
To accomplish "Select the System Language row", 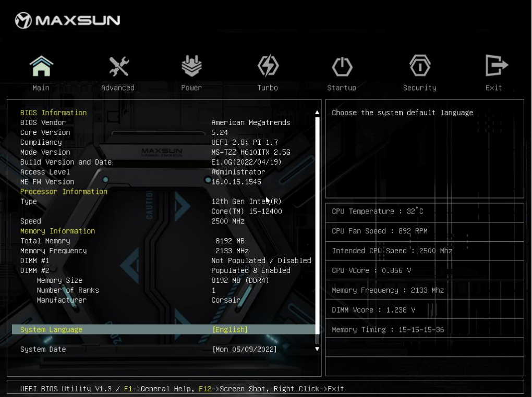I will (x=51, y=330).
